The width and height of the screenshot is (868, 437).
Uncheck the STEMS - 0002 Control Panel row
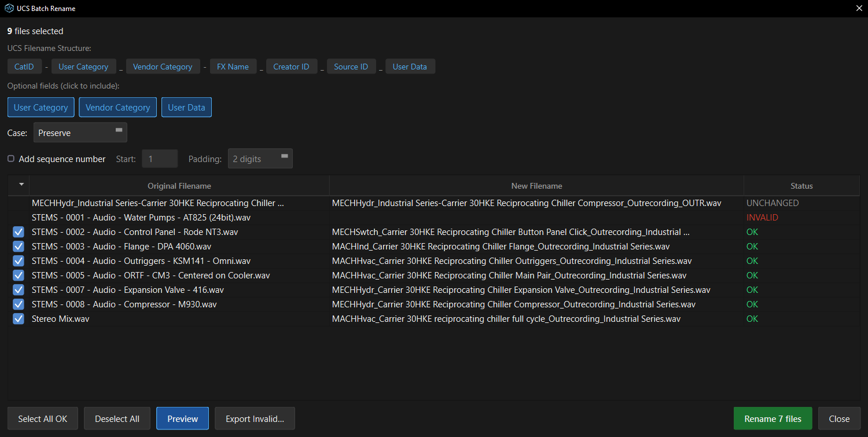point(19,232)
